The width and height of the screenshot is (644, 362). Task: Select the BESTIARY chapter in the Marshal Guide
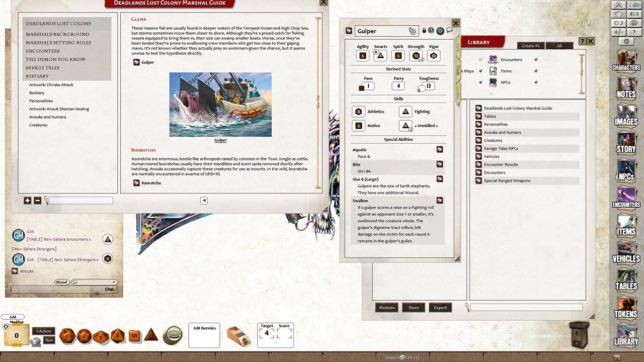click(x=38, y=76)
